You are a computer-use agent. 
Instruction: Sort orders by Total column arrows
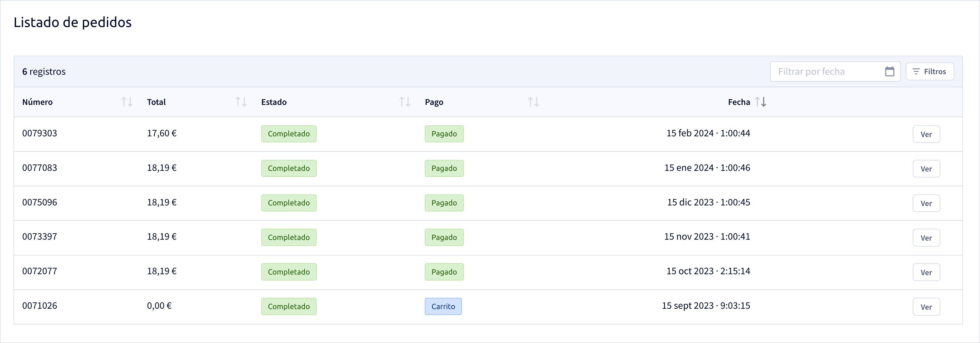tap(241, 102)
